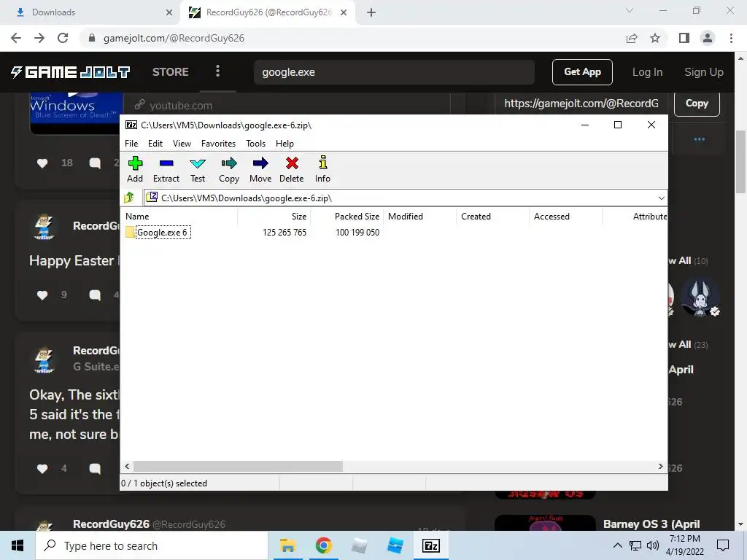Viewport: 747px width, 560px height.
Task: Click the horizontal scrollbar thumb in 7-Zip
Action: click(x=238, y=466)
